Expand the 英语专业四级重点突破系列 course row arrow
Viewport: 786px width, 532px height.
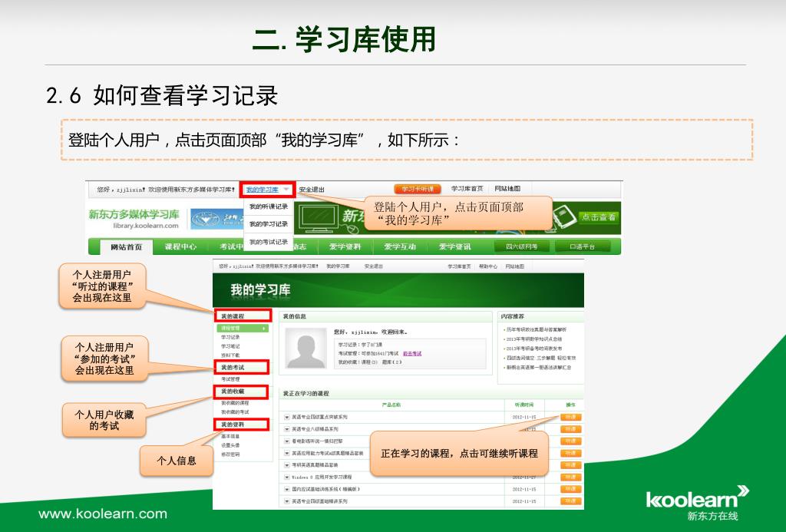[287, 417]
